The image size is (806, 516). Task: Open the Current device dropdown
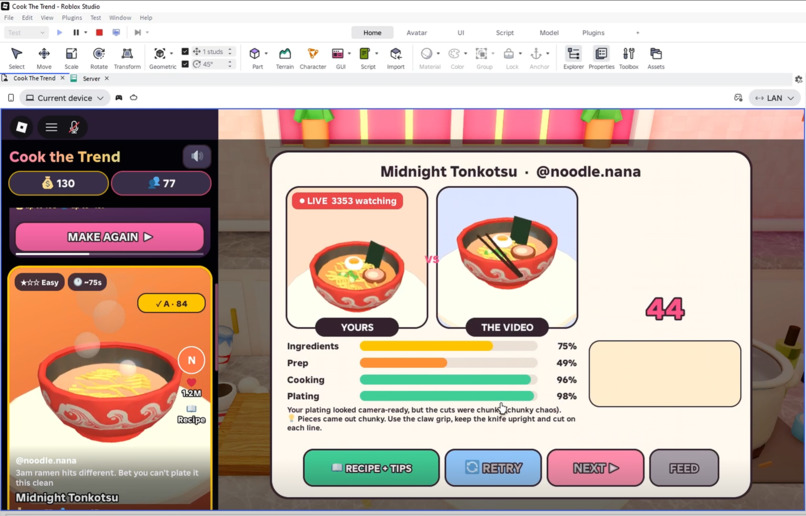(x=65, y=98)
